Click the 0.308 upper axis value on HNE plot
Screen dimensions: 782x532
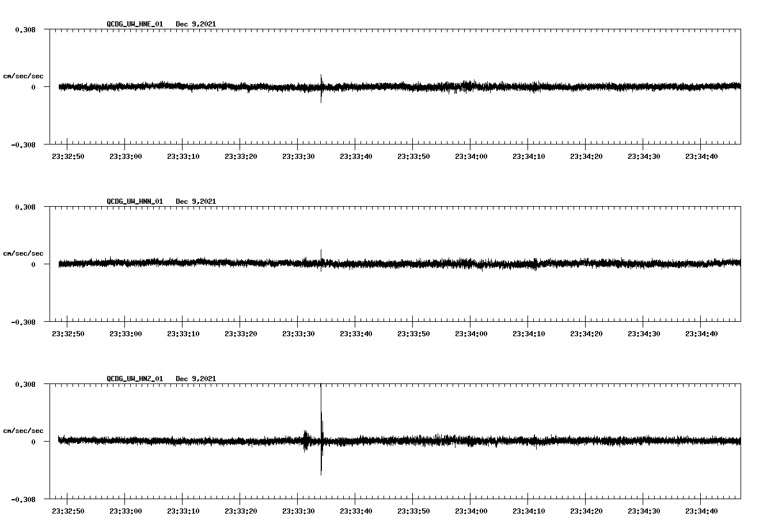pos(25,29)
